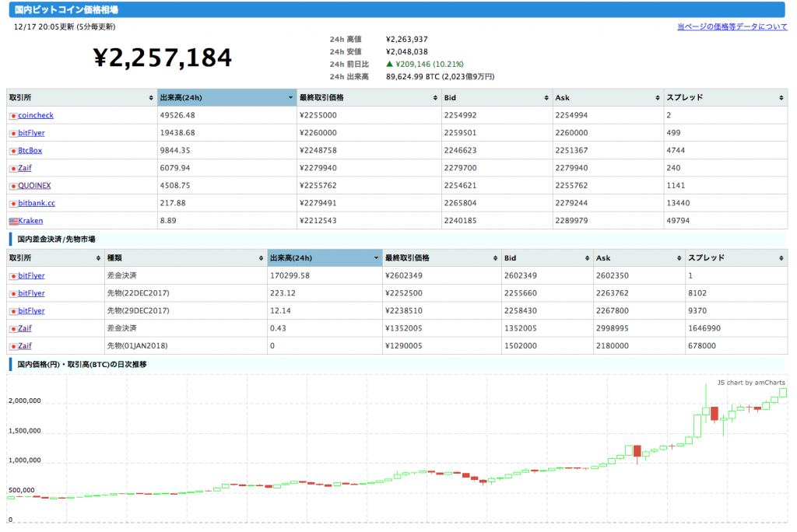This screenshot has height=532, width=797.
Task: Click the last green candlestick on chart
Action: pyautogui.click(x=783, y=393)
